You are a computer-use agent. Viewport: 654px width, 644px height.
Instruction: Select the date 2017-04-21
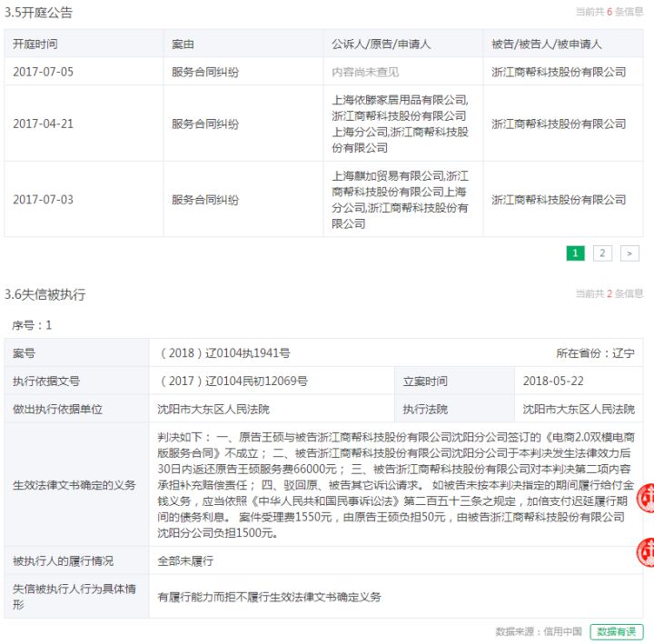click(x=43, y=124)
